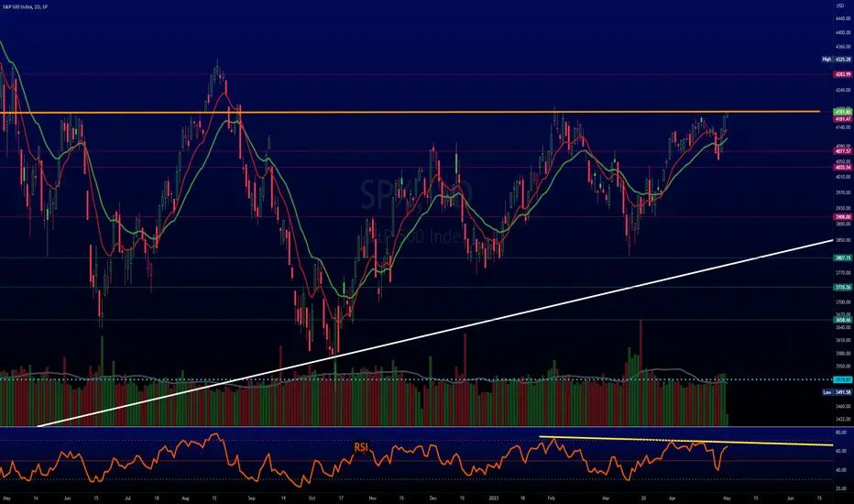
Task: Click the cyan volume value tag on axis
Action: [843, 379]
